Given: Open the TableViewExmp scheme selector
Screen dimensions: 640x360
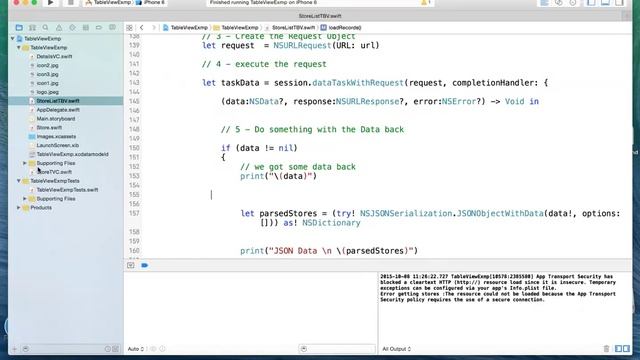Looking at the screenshot, I should tap(109, 2).
